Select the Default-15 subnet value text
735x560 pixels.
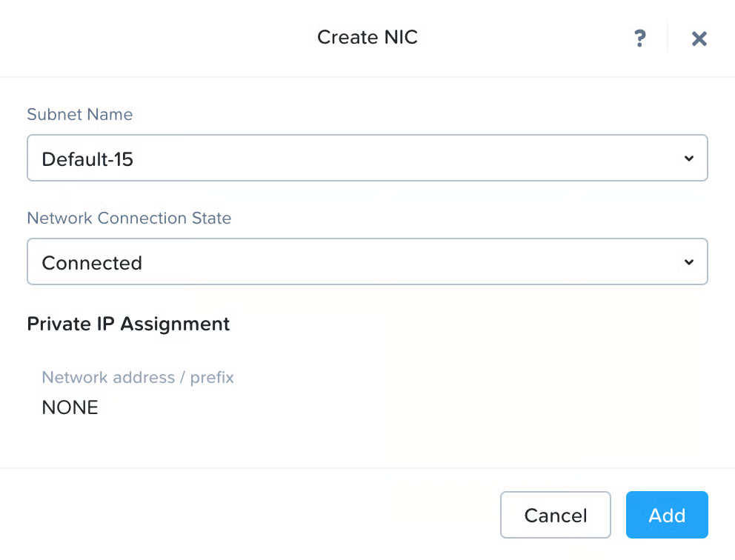click(x=87, y=159)
